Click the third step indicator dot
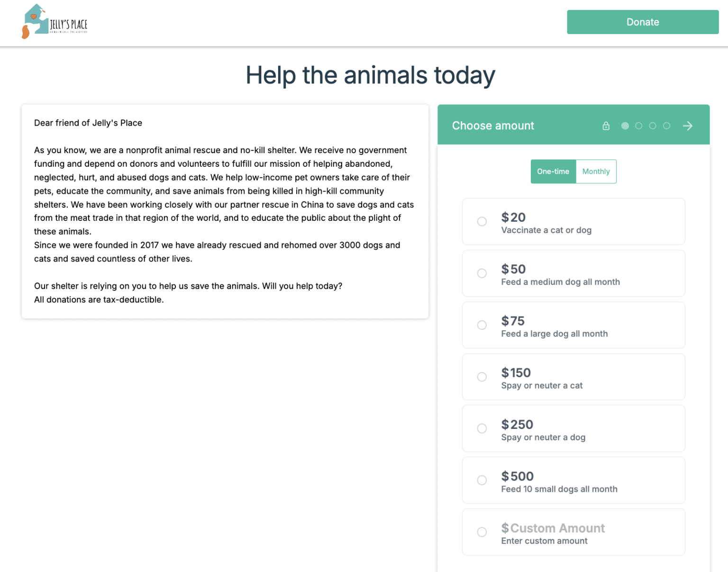Screen dimensions: 728x572 (x=653, y=126)
